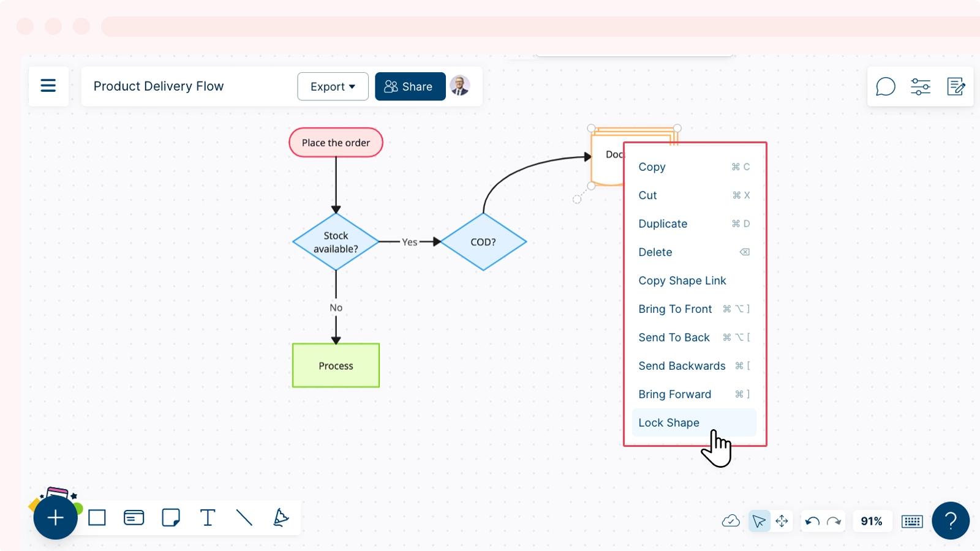This screenshot has width=980, height=551.
Task: Undo the last action
Action: (812, 521)
